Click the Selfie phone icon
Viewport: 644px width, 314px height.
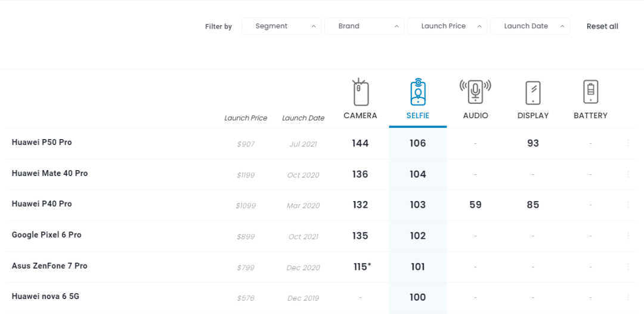[417, 92]
